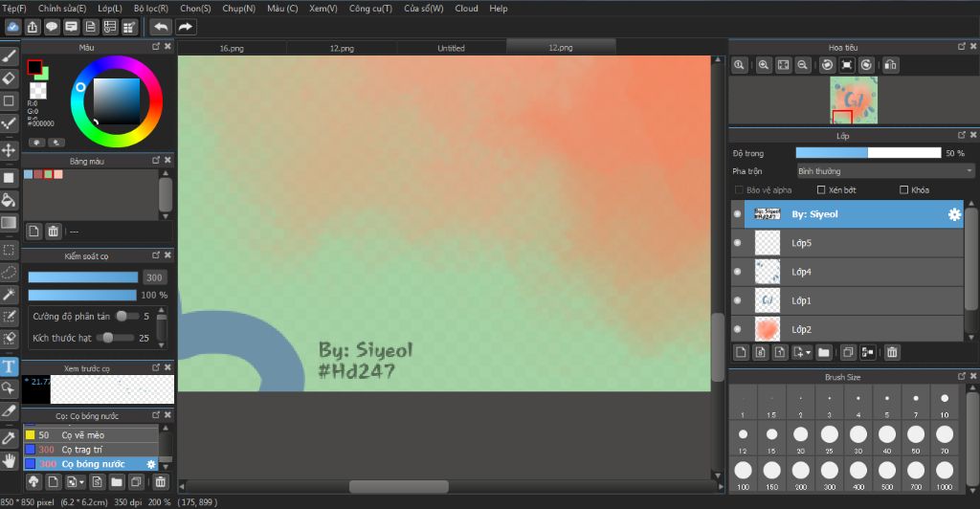Hide the Lớp5 layer
This screenshot has height=509, width=980.
coord(738,243)
